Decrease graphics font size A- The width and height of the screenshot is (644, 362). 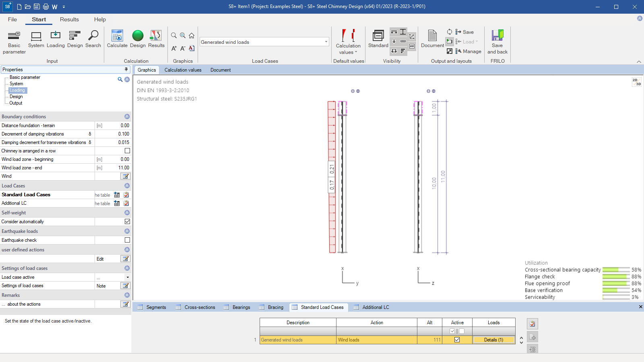pos(183,48)
